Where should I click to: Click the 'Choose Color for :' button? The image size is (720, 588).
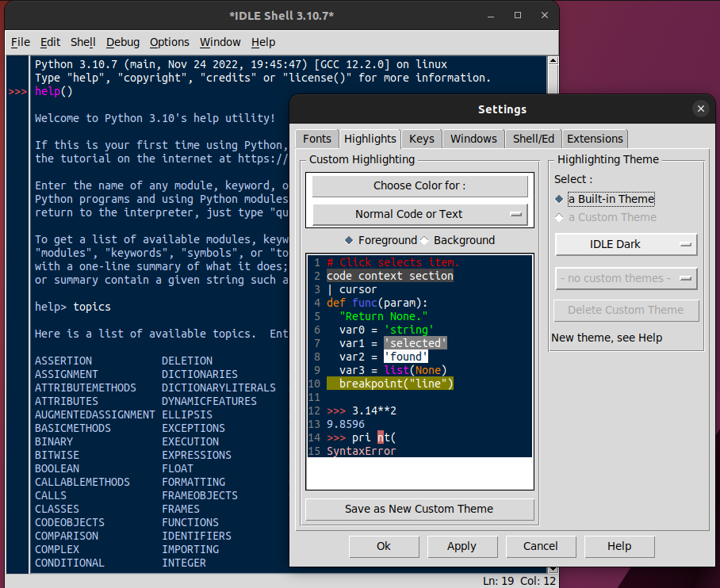tap(419, 186)
